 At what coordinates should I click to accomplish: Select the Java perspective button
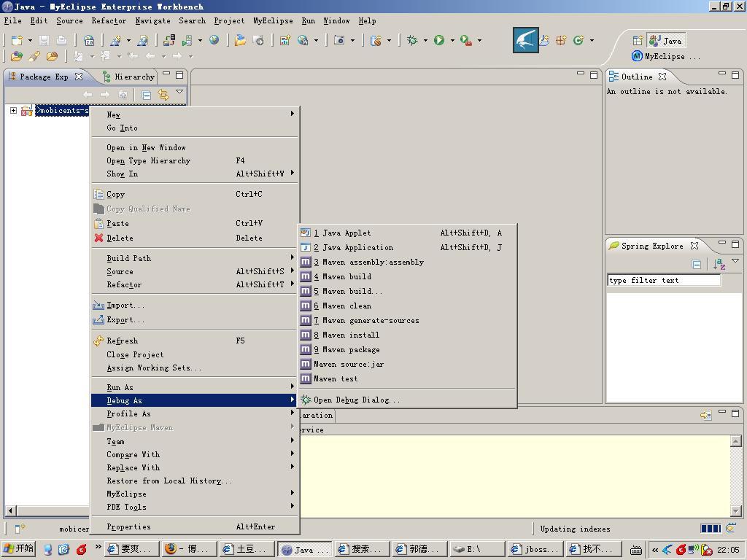click(665, 41)
